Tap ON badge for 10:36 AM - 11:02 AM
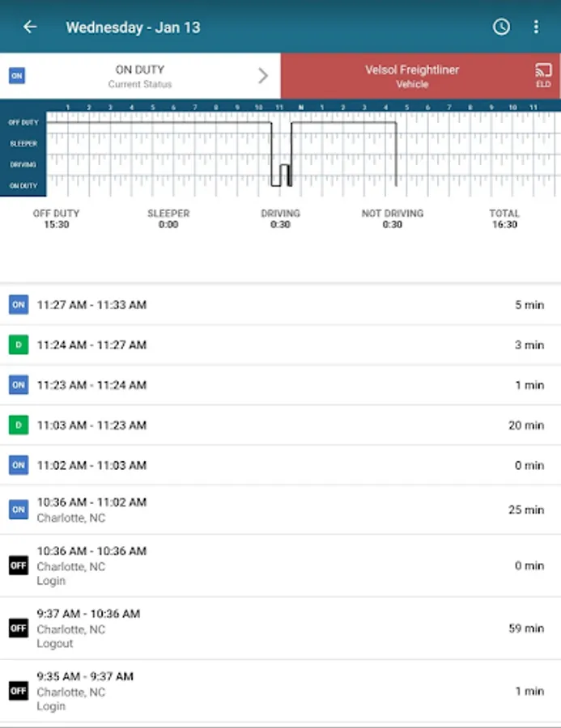This screenshot has width=561, height=728. click(x=19, y=510)
